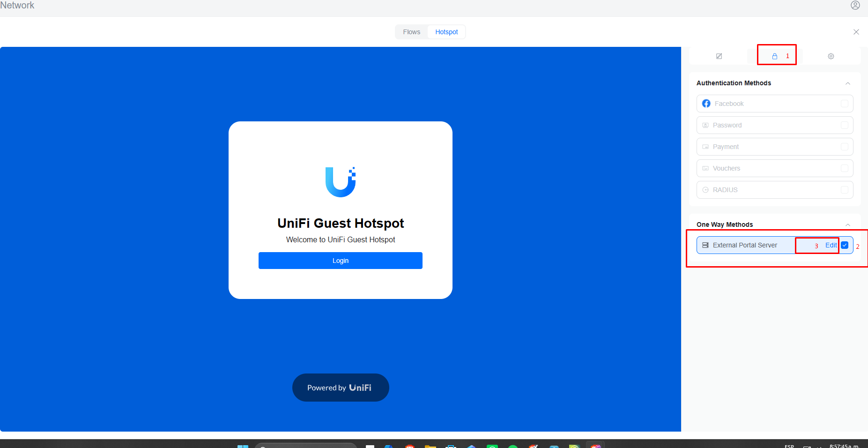This screenshot has width=868, height=448.
Task: Click the Network heading text
Action: tap(17, 5)
